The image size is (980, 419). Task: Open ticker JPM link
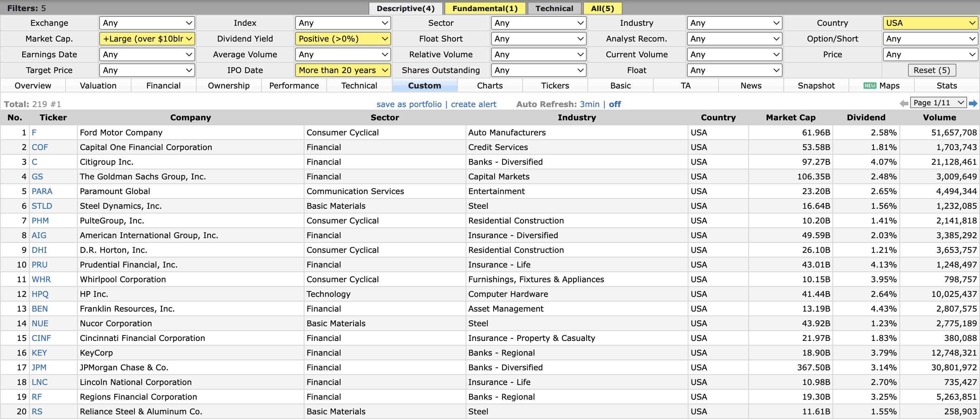39,367
